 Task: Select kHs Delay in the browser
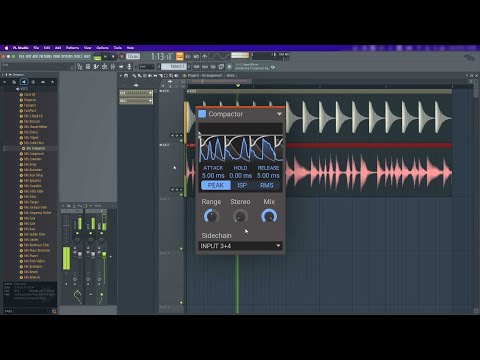coord(28,164)
